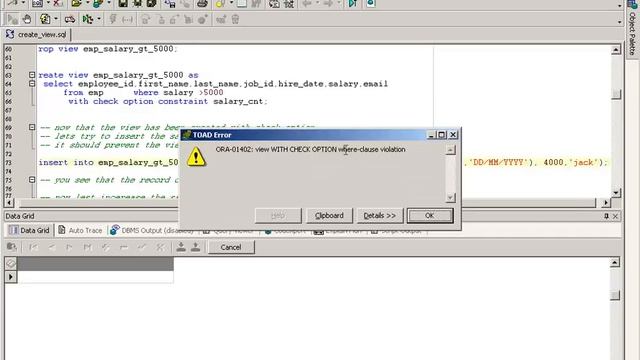Viewport: 640px width, 360px height.
Task: Click the checkmark post-edit navigator icon
Action: (x=142, y=247)
